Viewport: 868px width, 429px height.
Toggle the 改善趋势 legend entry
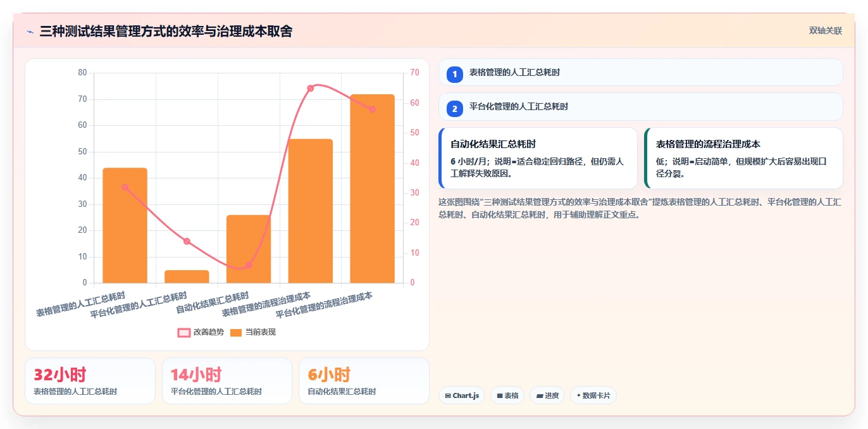tap(201, 332)
